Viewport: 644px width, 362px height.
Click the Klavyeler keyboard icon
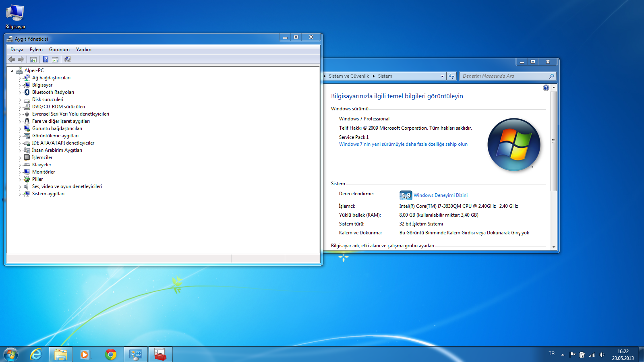[27, 165]
